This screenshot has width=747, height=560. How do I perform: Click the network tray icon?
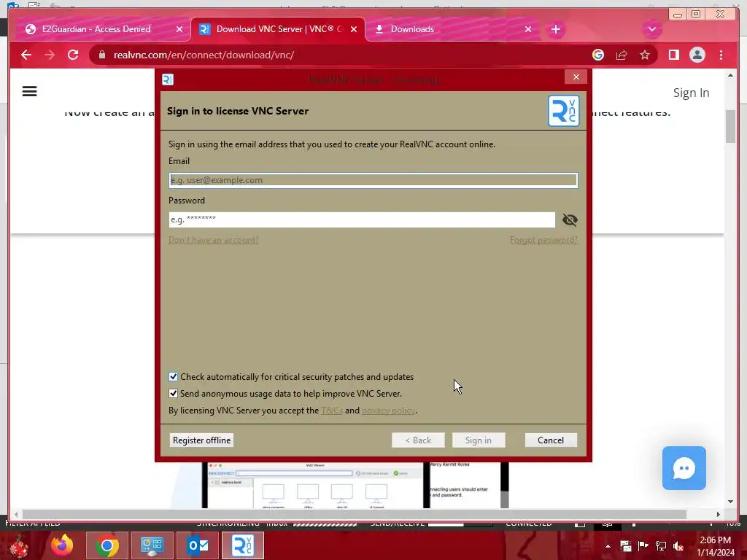661,546
